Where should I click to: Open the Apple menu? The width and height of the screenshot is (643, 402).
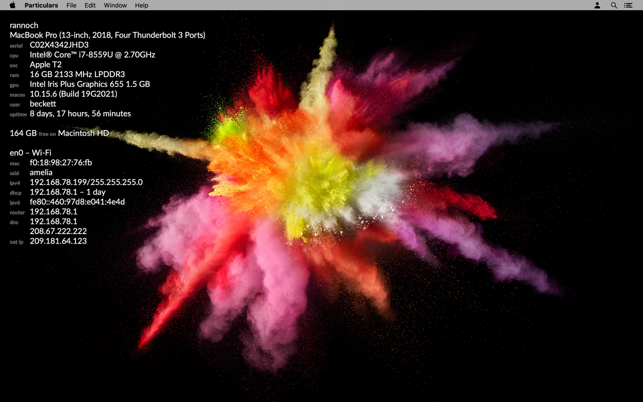[x=12, y=5]
